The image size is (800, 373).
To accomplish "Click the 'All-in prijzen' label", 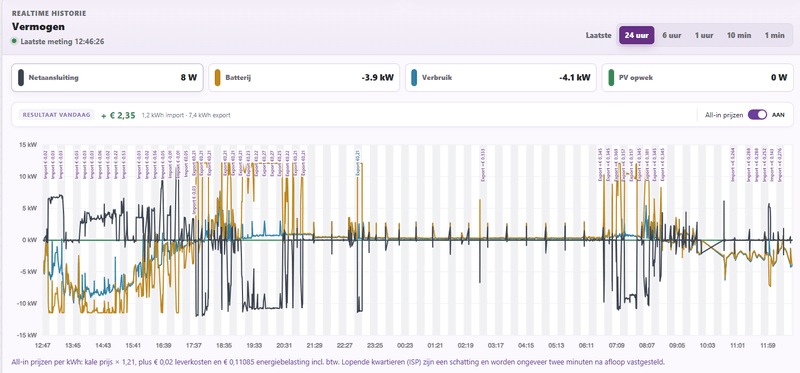I will tap(723, 115).
